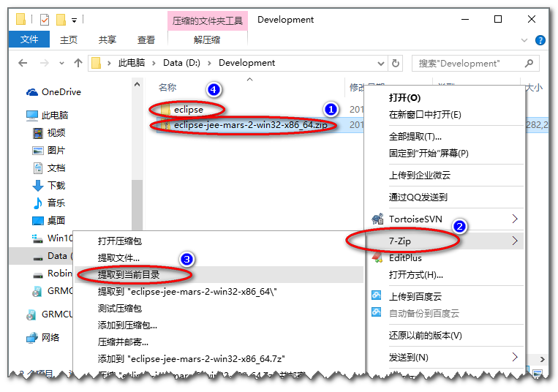Switch to the 查看 ribbon tab
This screenshot has width=558, height=392.
click(x=146, y=39)
